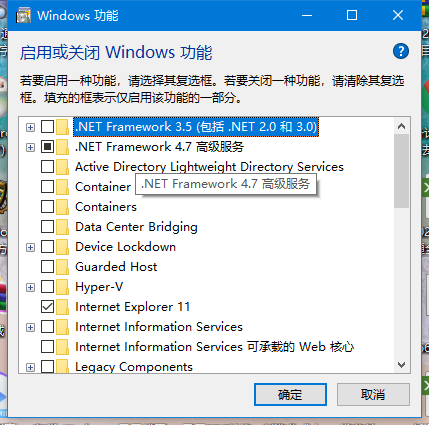The width and height of the screenshot is (429, 425).
Task: Click the scrollbar down arrow
Action: 402,365
